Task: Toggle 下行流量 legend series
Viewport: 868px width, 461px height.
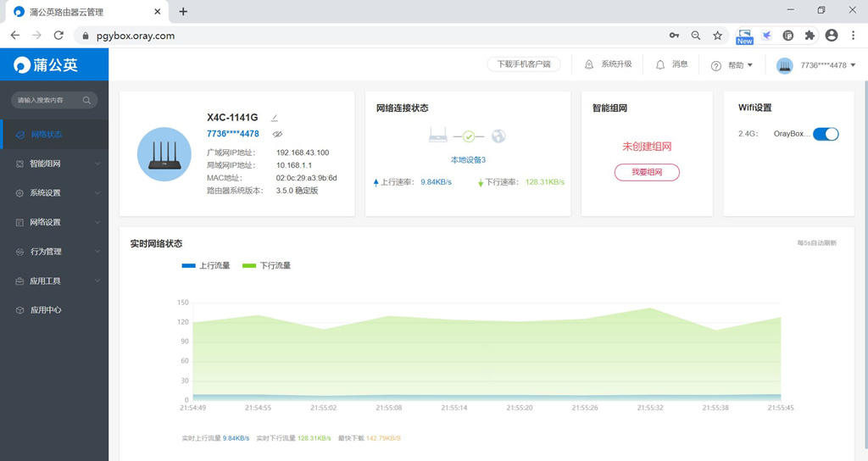Action: [266, 265]
